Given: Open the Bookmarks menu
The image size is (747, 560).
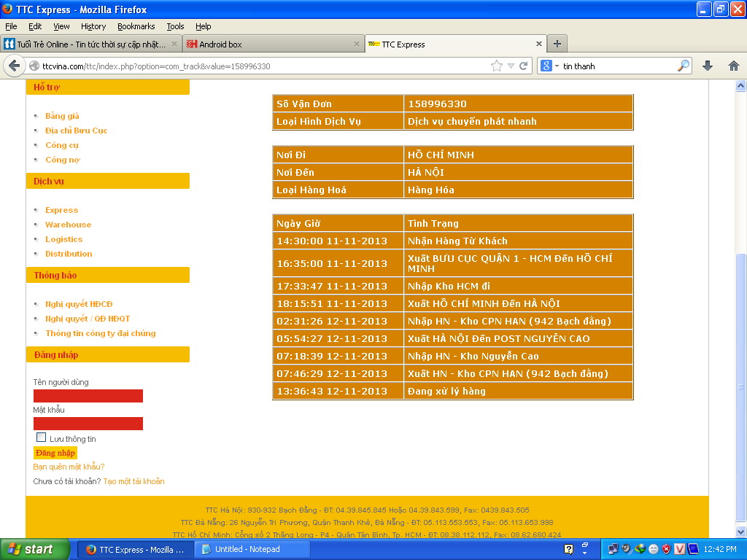Looking at the screenshot, I should (136, 26).
